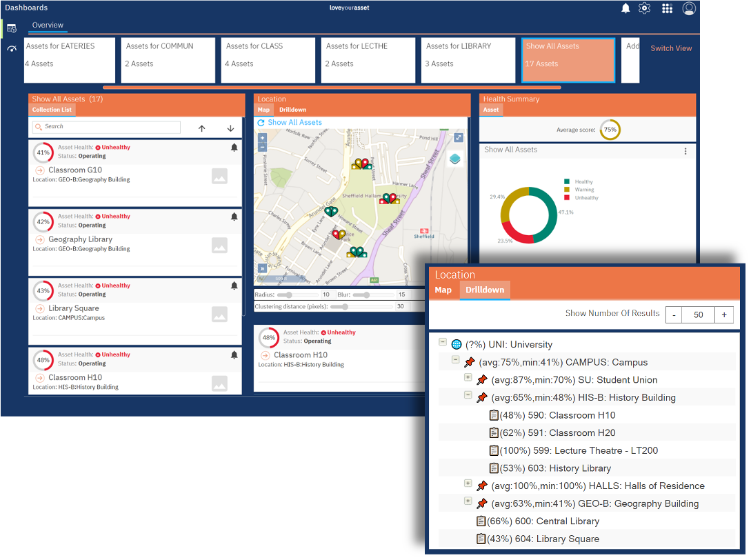Click the alert bell on Classroom G10 card
This screenshot has height=560, width=751.
point(234,148)
